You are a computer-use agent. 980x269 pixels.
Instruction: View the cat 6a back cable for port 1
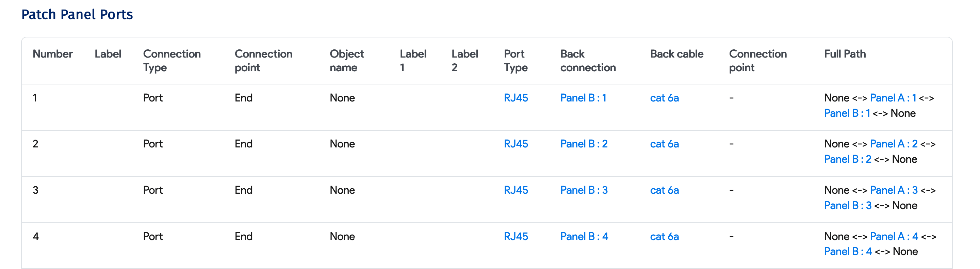click(x=664, y=98)
